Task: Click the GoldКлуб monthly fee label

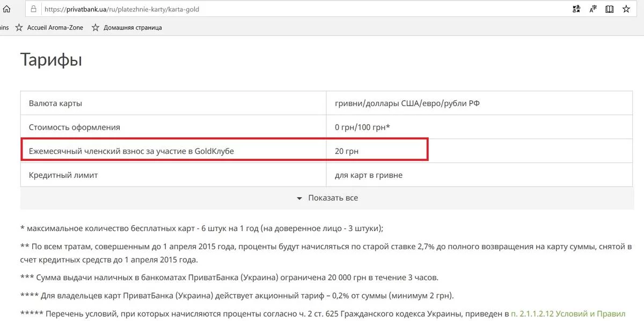Action: coord(131,151)
